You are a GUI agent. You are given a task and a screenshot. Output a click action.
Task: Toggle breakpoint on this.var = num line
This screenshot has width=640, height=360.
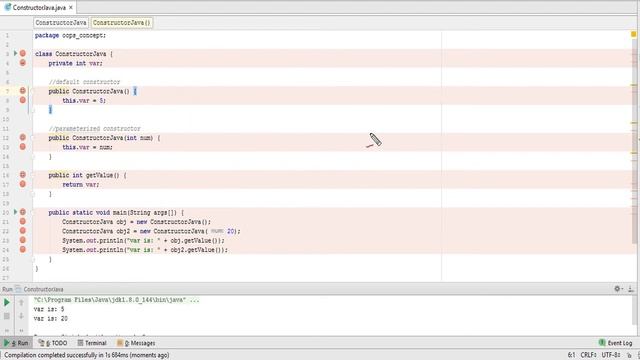pos(23,147)
